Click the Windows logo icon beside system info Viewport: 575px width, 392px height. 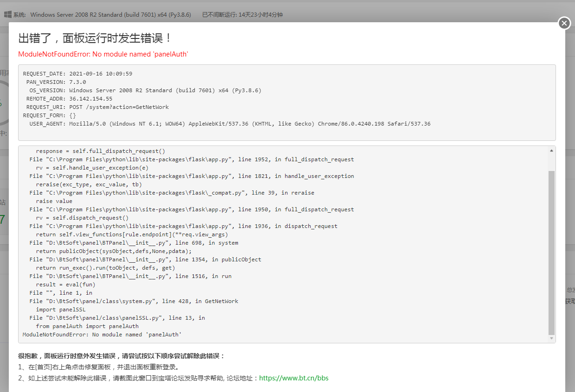click(x=8, y=14)
